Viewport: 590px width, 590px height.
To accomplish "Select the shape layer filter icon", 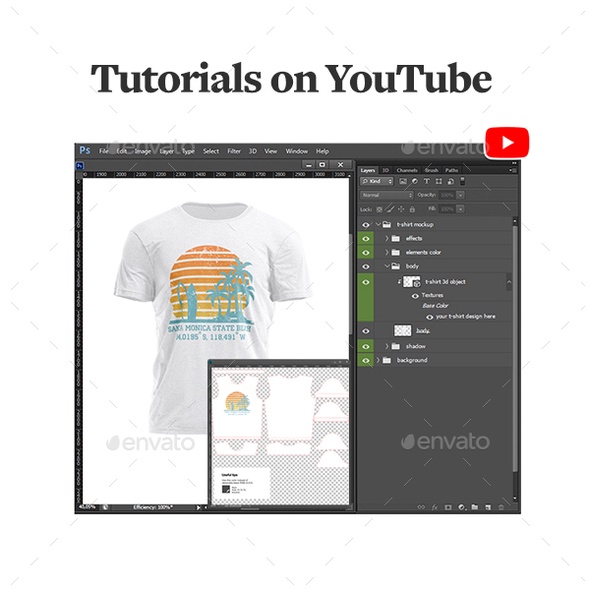I will tap(439, 181).
